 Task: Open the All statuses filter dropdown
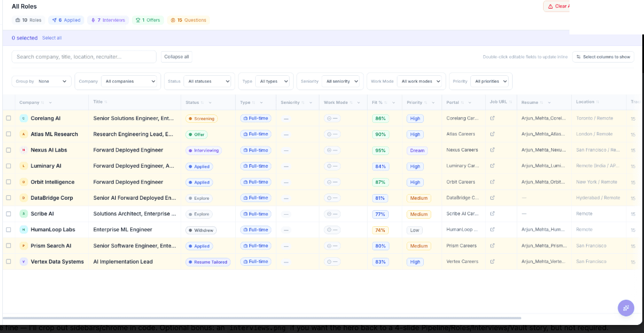[208, 82]
